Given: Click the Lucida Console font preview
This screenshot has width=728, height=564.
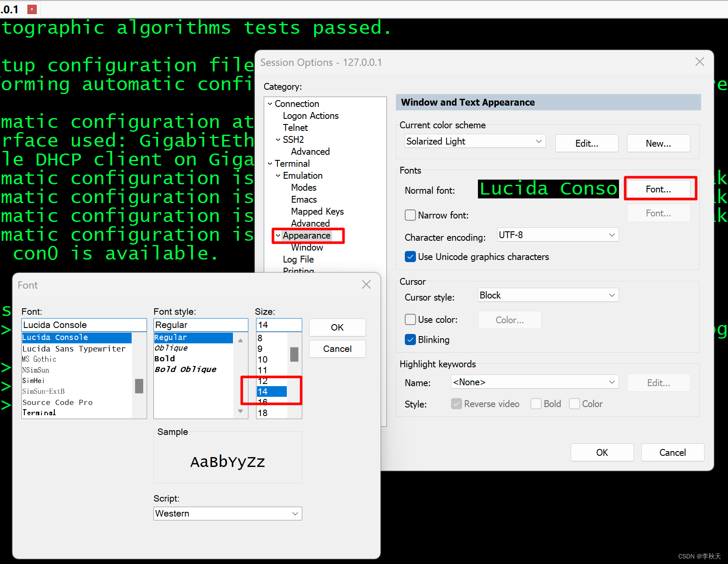Looking at the screenshot, I should coord(548,189).
